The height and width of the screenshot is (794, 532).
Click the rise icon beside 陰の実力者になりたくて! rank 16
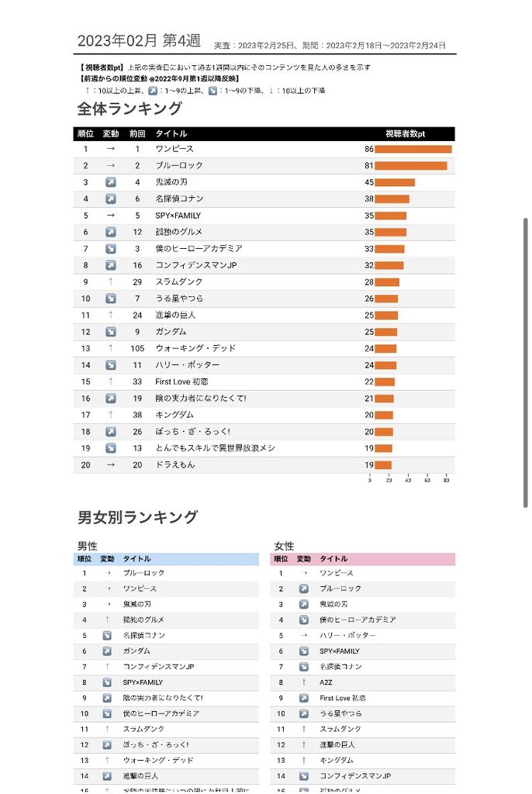pyautogui.click(x=110, y=399)
